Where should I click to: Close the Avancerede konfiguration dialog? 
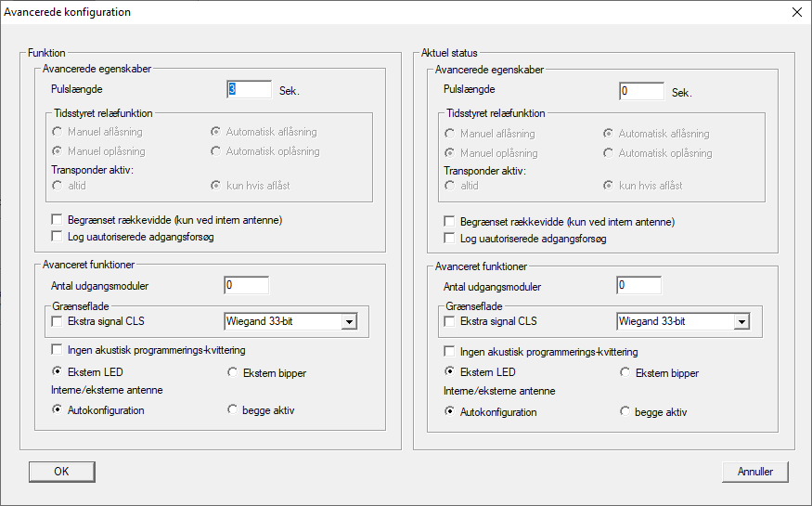796,12
